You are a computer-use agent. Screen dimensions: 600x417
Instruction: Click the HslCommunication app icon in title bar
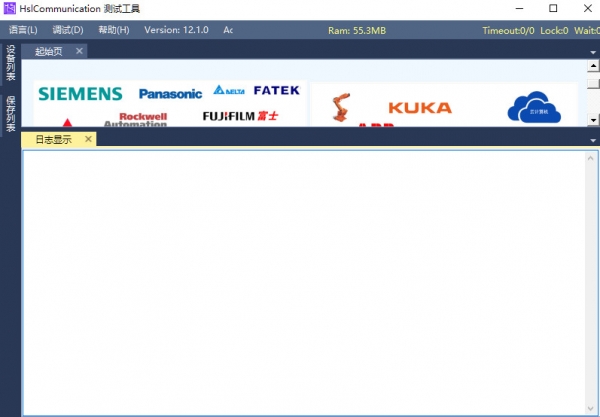[x=9, y=9]
